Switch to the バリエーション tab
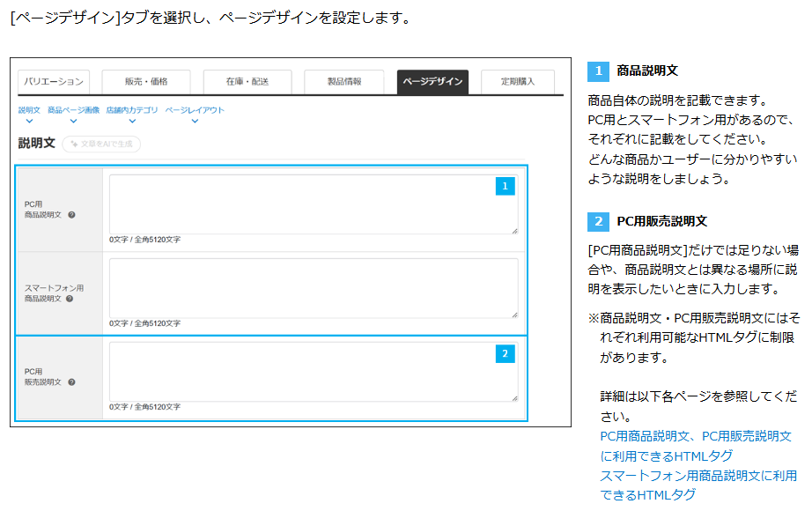812x511 pixels. point(54,82)
